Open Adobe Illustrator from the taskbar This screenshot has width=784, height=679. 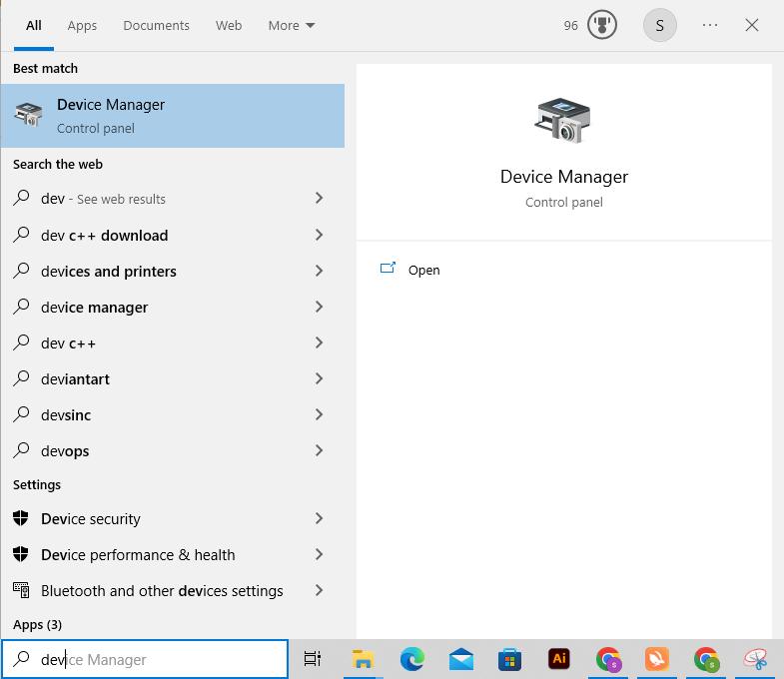pyautogui.click(x=559, y=659)
